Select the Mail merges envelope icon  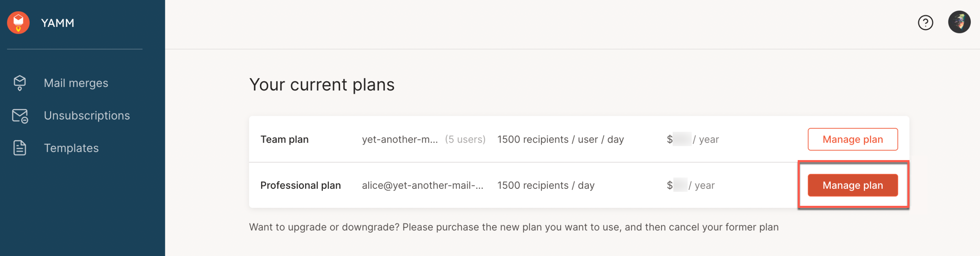pyautogui.click(x=19, y=83)
